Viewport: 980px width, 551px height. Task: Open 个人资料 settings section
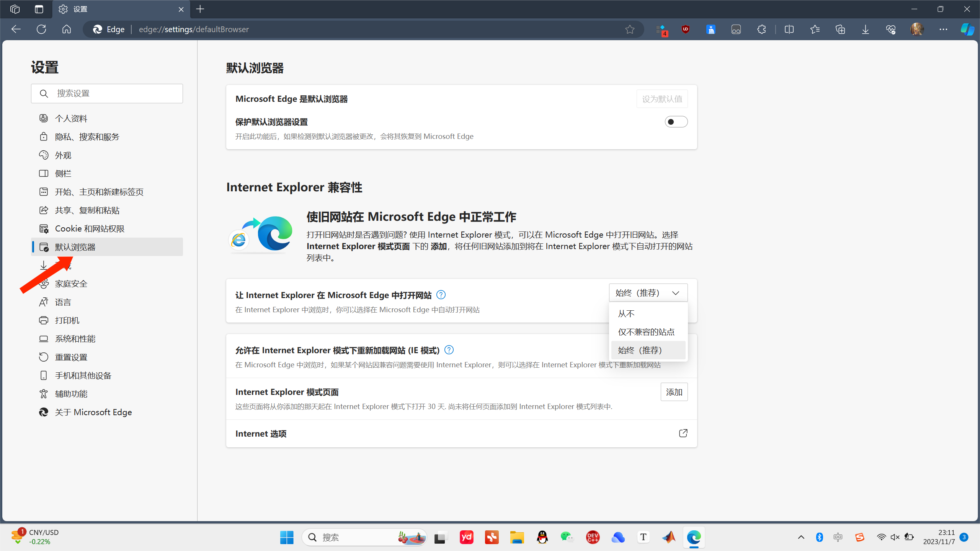click(x=107, y=118)
